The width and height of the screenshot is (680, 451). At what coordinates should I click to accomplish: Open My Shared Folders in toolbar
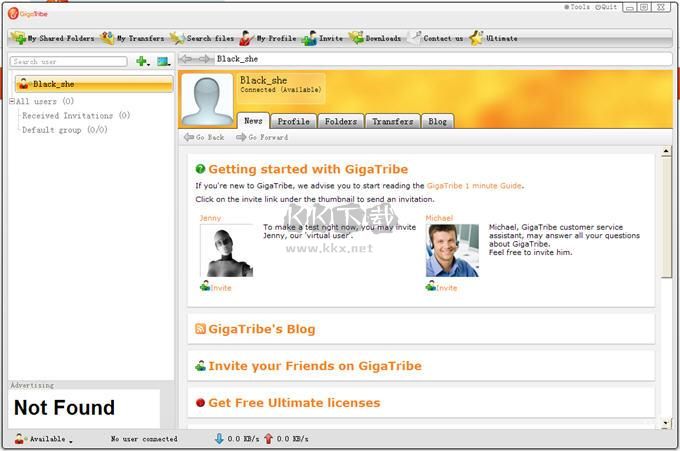tap(53, 38)
